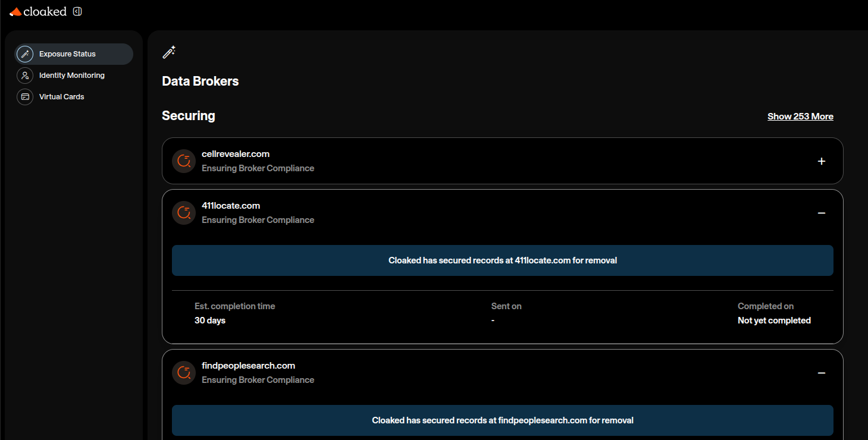Open Identity Monitoring in the sidebar
This screenshot has height=440, width=868.
click(74, 76)
